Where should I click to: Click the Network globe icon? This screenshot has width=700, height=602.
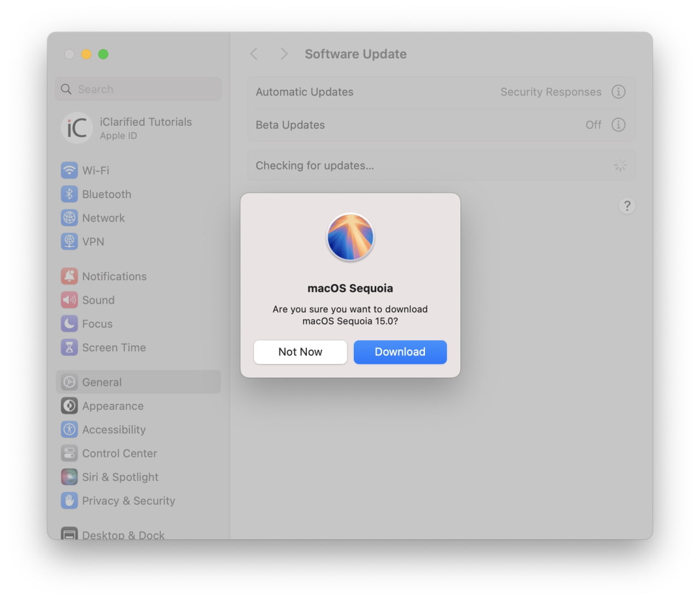click(x=69, y=218)
